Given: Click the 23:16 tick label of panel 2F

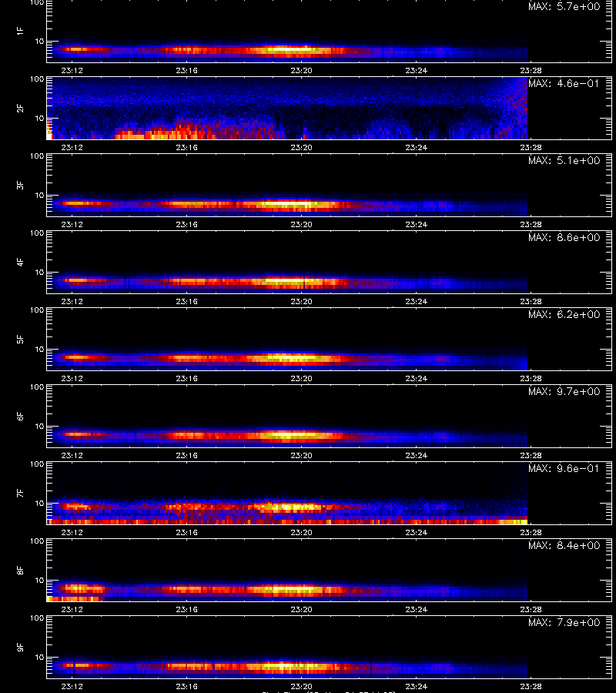Looking at the screenshot, I should click(x=186, y=147).
